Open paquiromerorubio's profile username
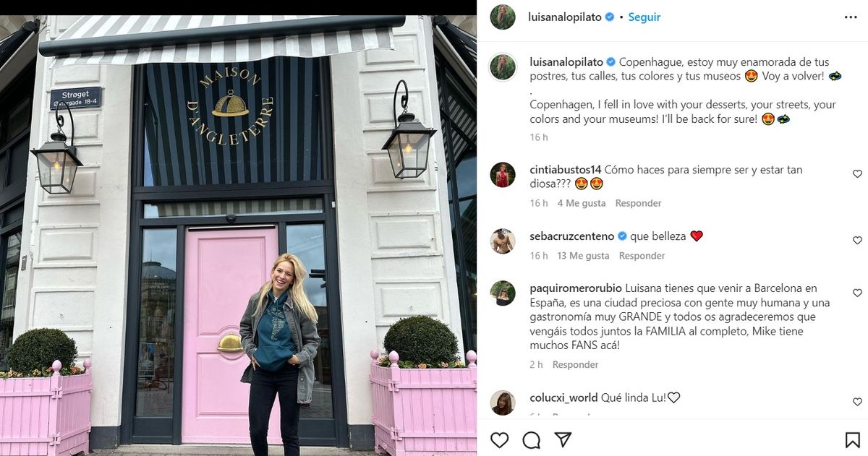This screenshot has width=868, height=456. click(576, 288)
